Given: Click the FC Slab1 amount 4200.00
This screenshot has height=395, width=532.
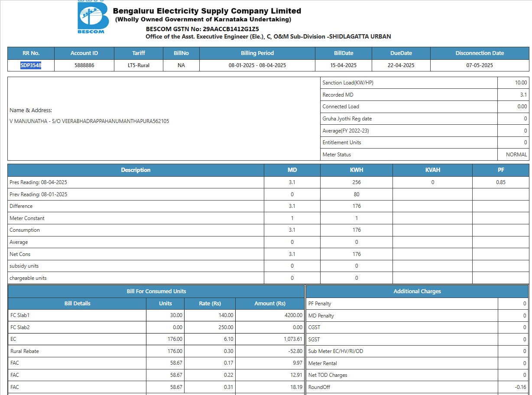Looking at the screenshot, I should tap(293, 315).
